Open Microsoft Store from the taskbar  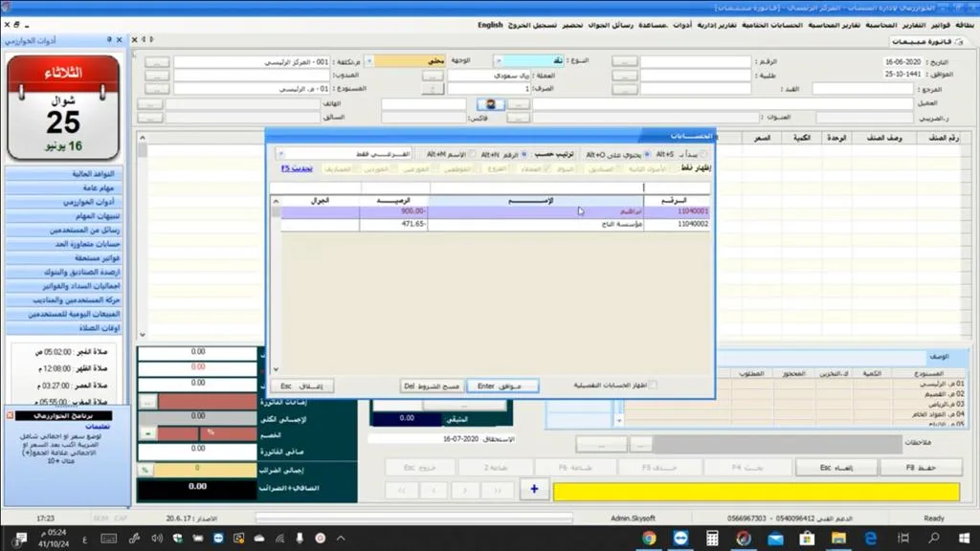coord(807,538)
